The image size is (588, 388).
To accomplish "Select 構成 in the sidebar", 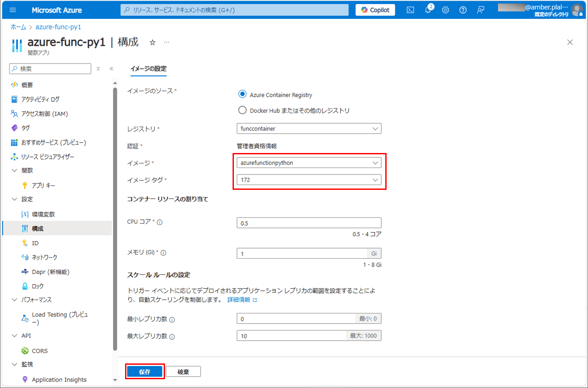I will point(57,228).
